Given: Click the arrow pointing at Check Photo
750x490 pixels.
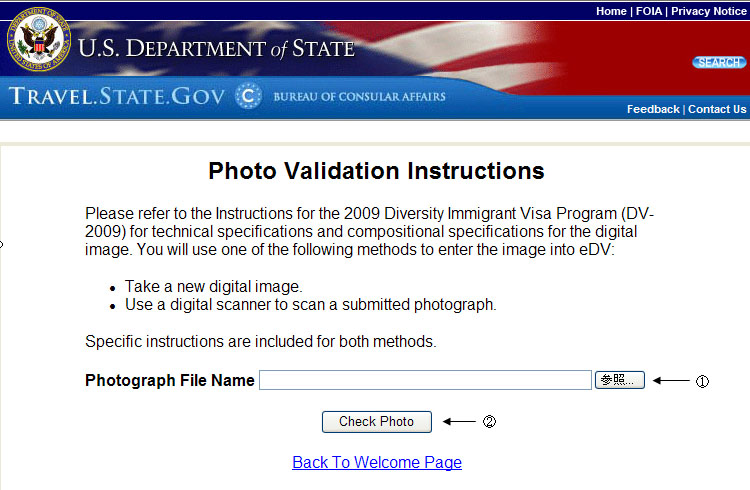Looking at the screenshot, I should pyautogui.click(x=459, y=422).
